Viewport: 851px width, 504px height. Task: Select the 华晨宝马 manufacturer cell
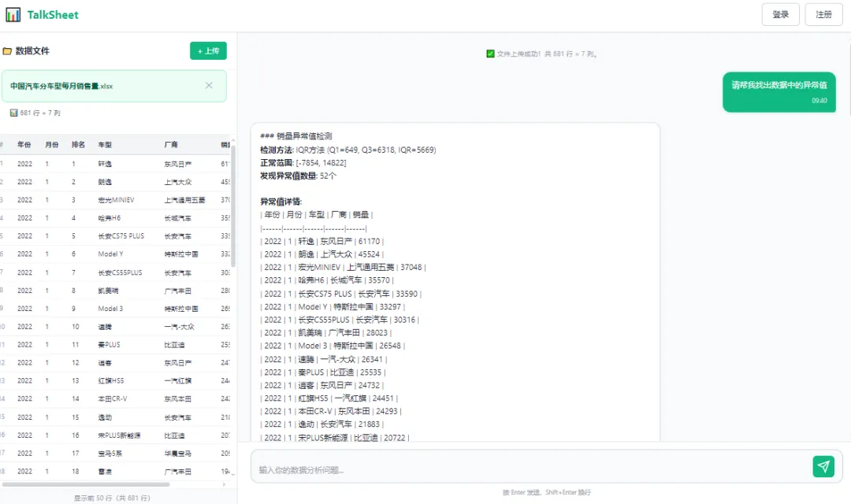pyautogui.click(x=177, y=454)
